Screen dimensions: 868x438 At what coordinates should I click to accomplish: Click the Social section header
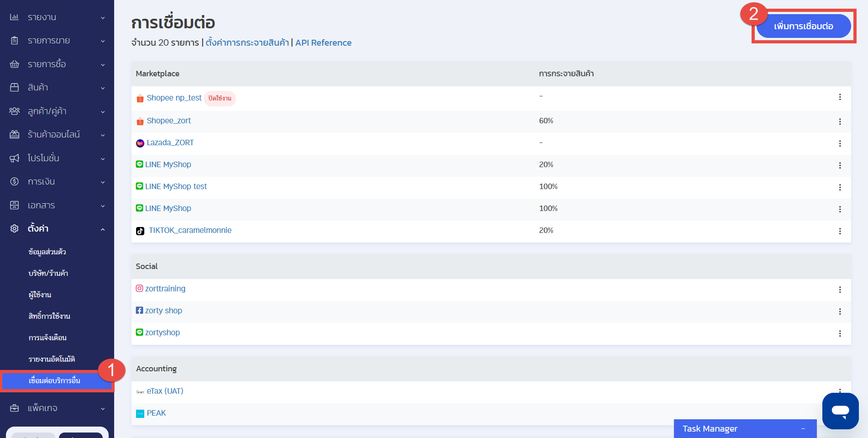coord(147,266)
